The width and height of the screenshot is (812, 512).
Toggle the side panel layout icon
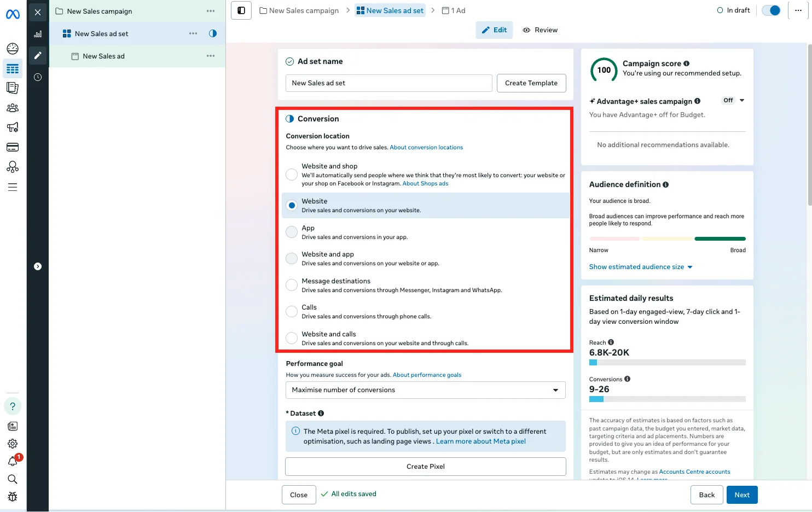click(x=241, y=10)
